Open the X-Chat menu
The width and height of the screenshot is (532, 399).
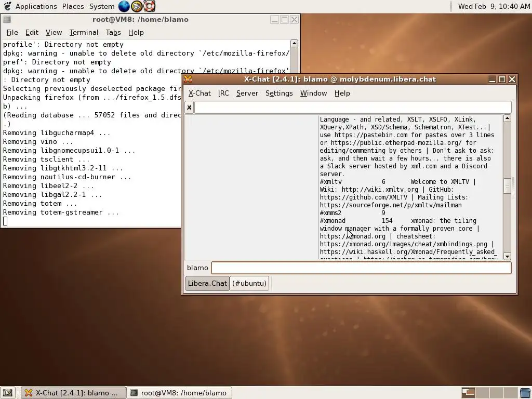point(199,93)
